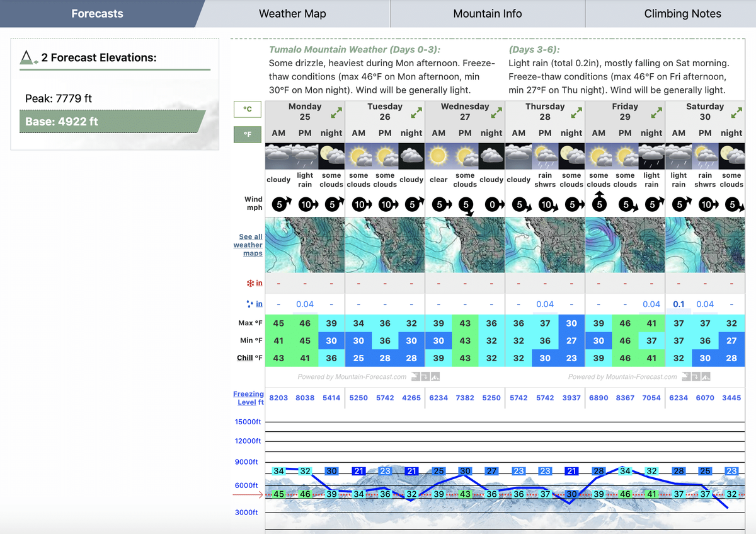Click Monday PM light rain icon
The image size is (756, 534).
[x=305, y=156]
